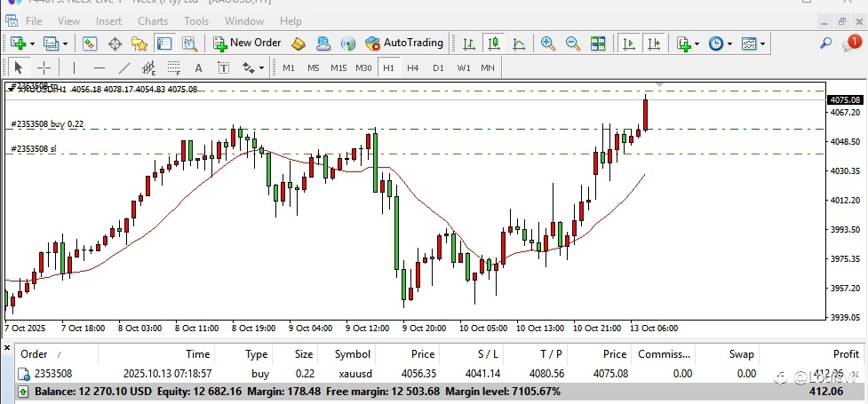Toggle the Market Watch window icon
868x404 pixels.
89,44
